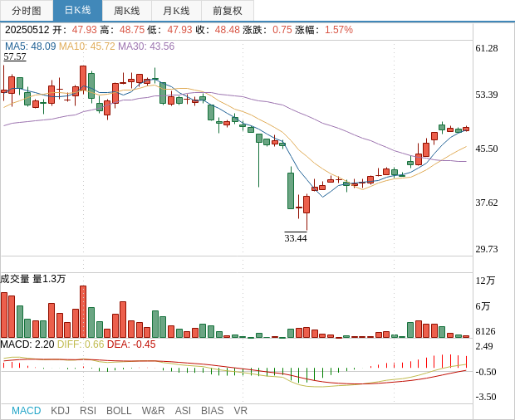Switch indicator to ASI
Screen dimensions: 515x420
tap(183, 411)
